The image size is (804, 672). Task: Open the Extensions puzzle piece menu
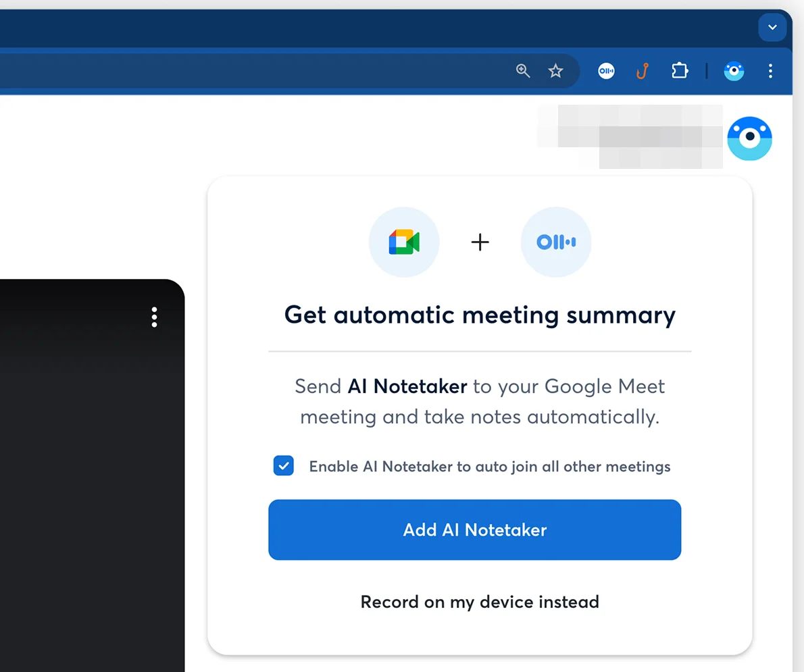pos(680,71)
